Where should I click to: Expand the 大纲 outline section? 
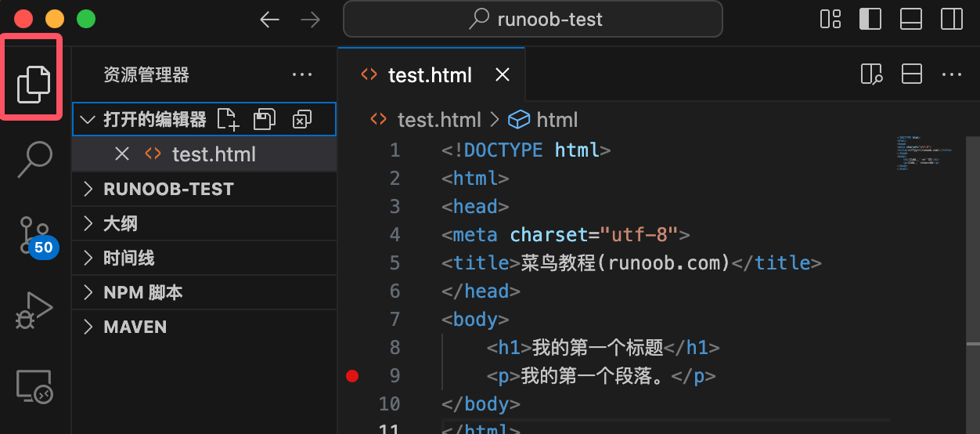(x=120, y=224)
